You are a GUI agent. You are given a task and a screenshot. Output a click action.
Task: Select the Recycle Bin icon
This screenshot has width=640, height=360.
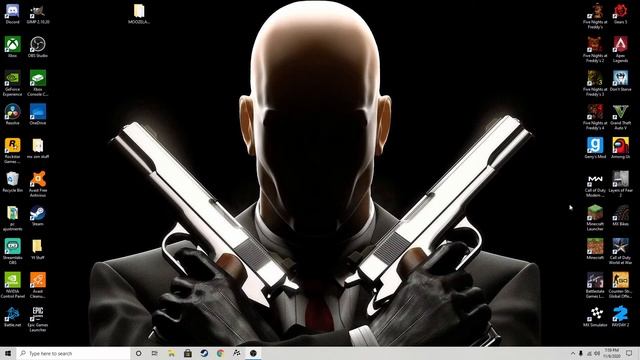tap(12, 182)
